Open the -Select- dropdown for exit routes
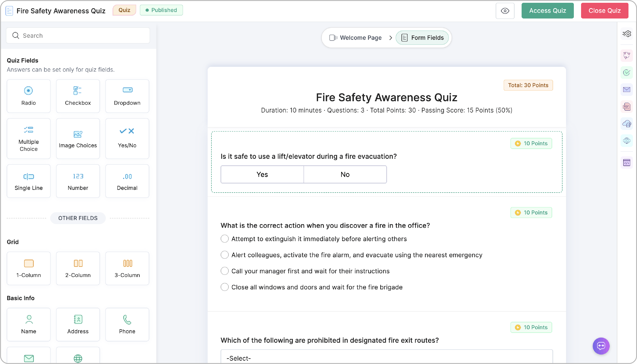 coord(387,357)
